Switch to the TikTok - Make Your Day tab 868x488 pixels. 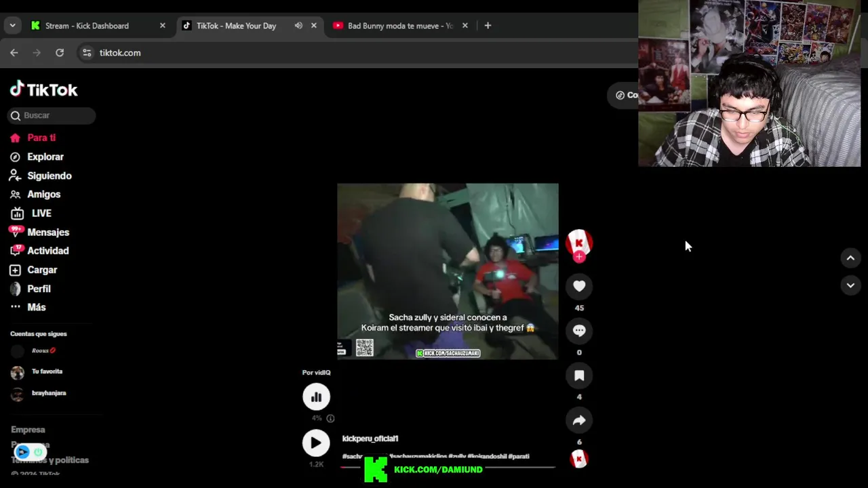coord(236,26)
